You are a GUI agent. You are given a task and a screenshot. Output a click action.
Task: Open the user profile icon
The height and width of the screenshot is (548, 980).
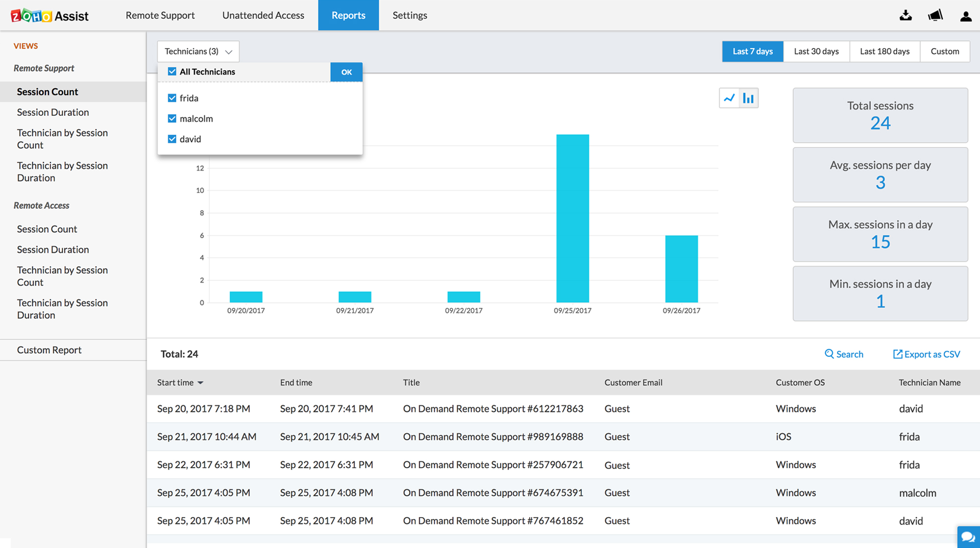click(965, 16)
